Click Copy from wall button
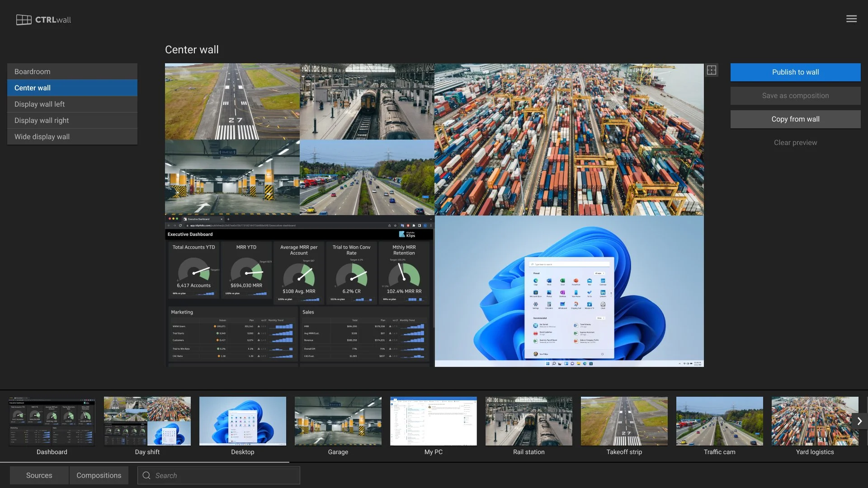Screen dimensions: 868x488 795,119
